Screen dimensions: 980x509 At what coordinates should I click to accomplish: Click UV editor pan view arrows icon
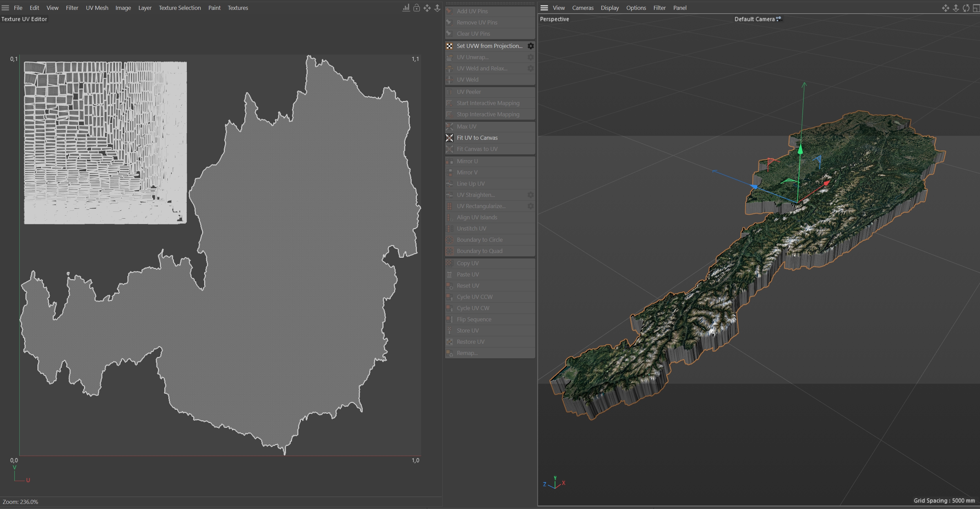(427, 8)
